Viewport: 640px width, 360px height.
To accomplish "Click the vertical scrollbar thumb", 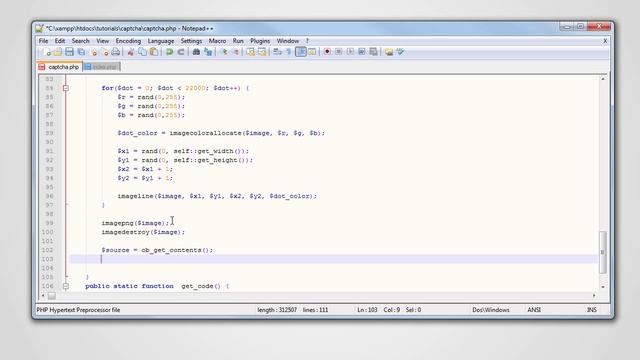I will 603,252.
